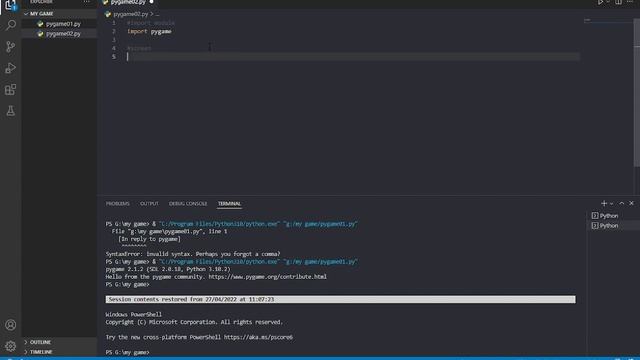Click unsaved dot on pygame02.py tab
The width and height of the screenshot is (640, 360).
tap(151, 2)
